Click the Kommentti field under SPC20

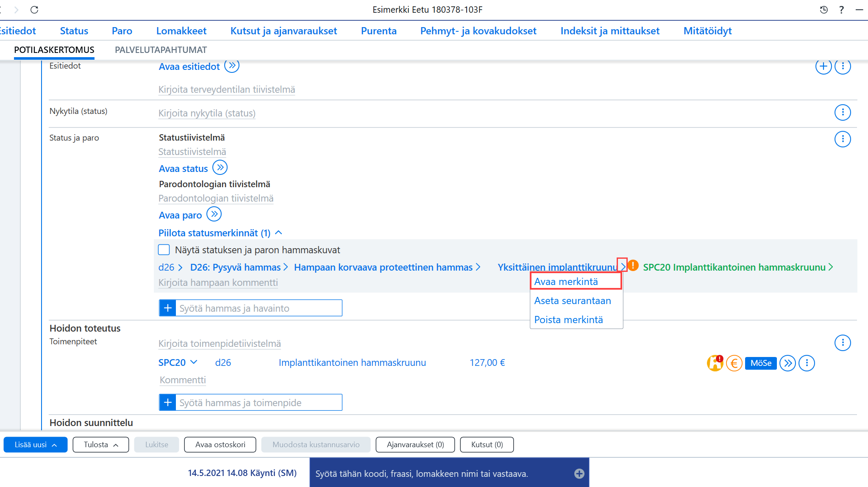(x=183, y=380)
